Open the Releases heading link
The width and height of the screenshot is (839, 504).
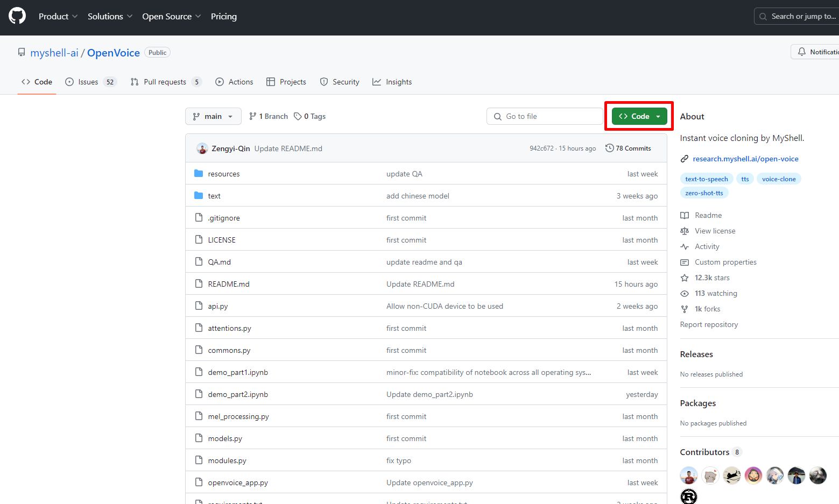click(x=696, y=354)
